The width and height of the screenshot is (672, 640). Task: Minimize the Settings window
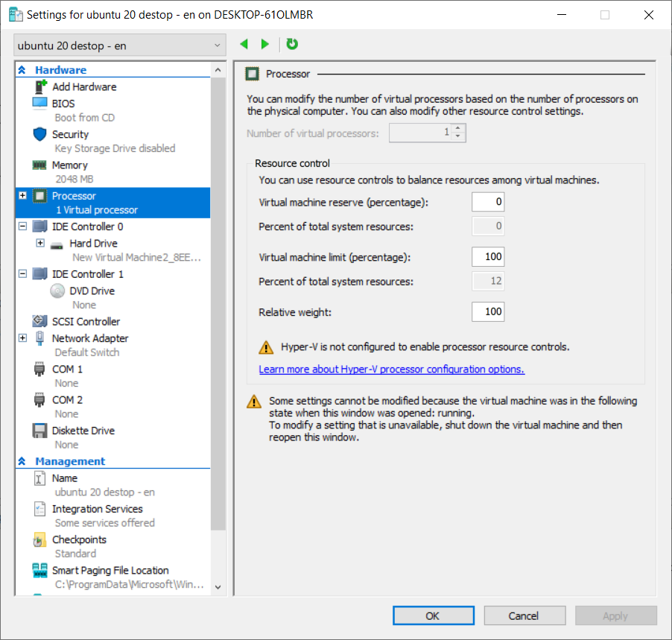tap(562, 15)
